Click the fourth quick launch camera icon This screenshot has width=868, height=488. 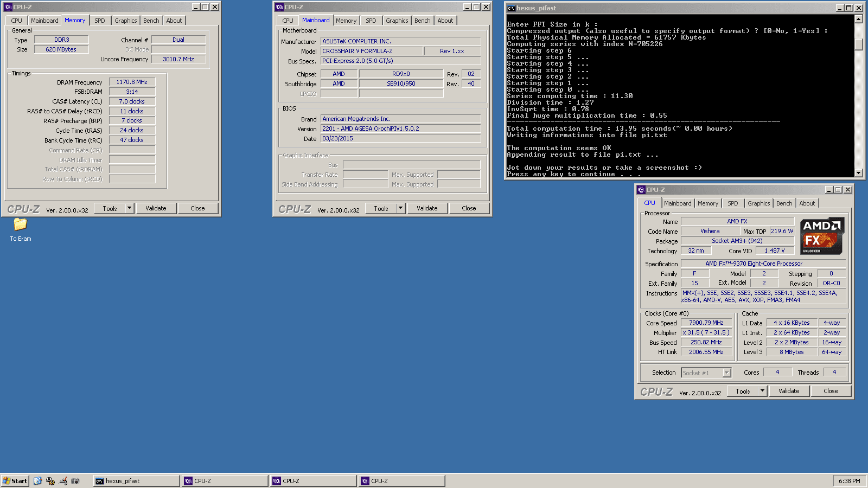(75, 481)
